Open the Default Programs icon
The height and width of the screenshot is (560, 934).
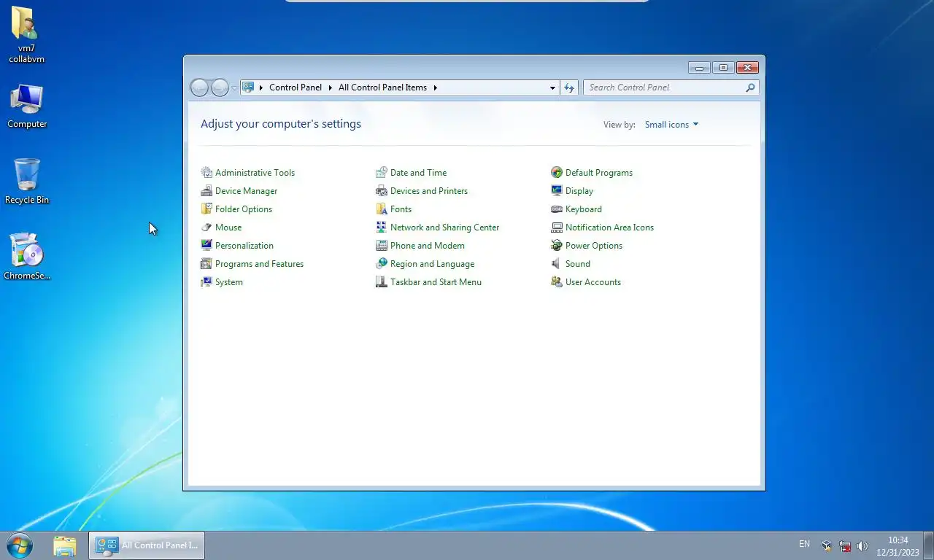557,173
